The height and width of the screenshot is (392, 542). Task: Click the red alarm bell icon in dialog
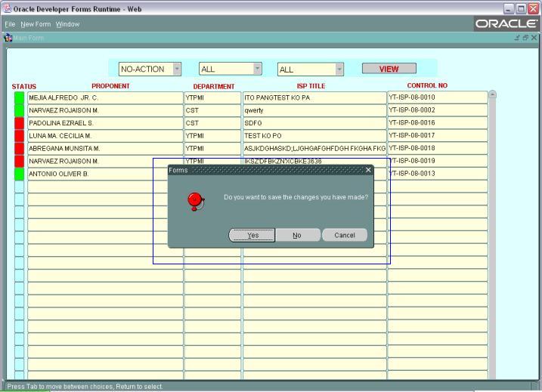[x=196, y=202]
